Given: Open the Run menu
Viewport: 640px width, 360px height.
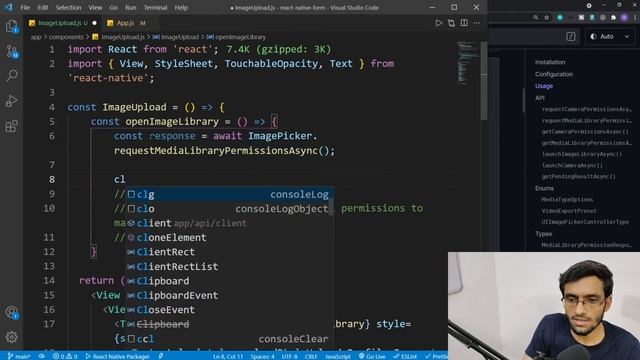Looking at the screenshot, I should pos(131,7).
